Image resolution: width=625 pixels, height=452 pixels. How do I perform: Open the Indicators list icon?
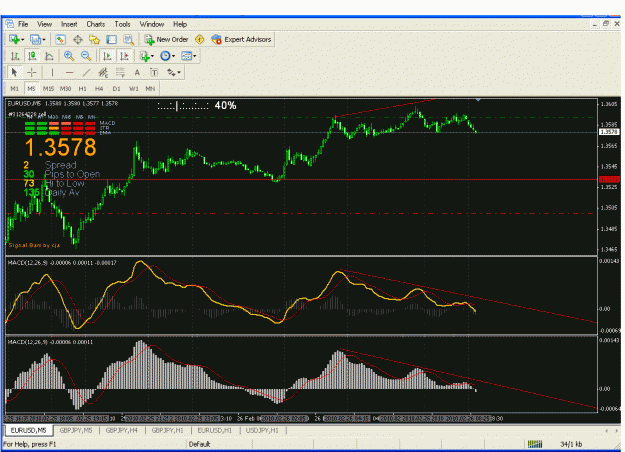point(144,56)
